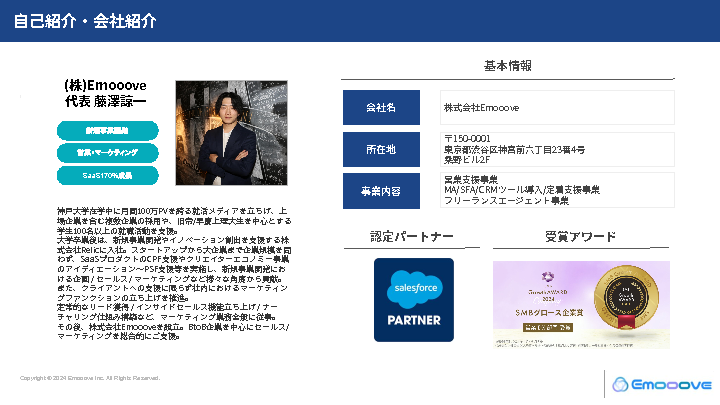Click the copyright footer text
Viewport: 720px width, 405px height.
click(90, 378)
